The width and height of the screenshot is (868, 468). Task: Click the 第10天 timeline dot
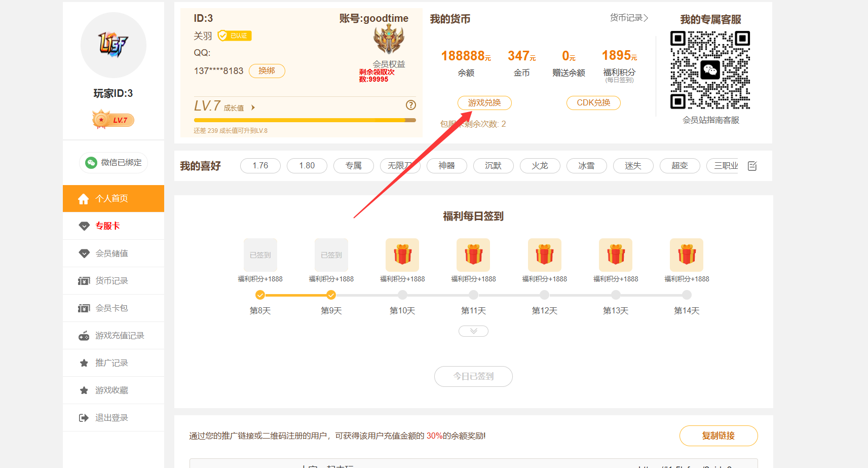tap(402, 295)
